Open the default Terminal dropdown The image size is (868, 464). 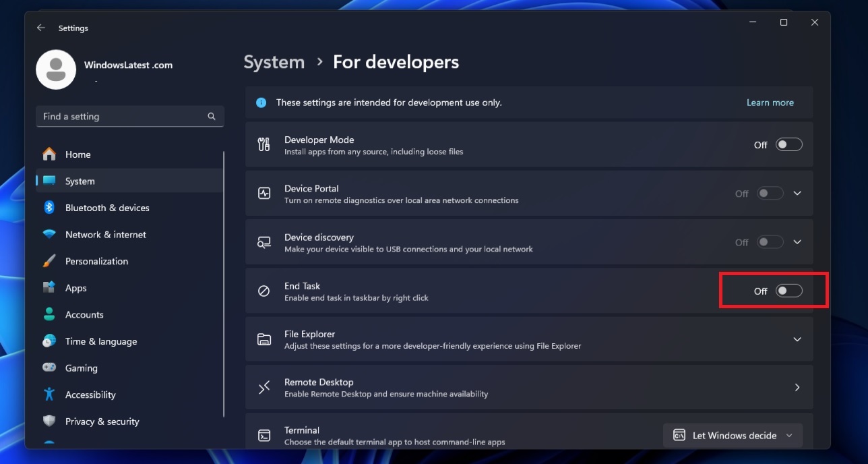[x=733, y=435]
